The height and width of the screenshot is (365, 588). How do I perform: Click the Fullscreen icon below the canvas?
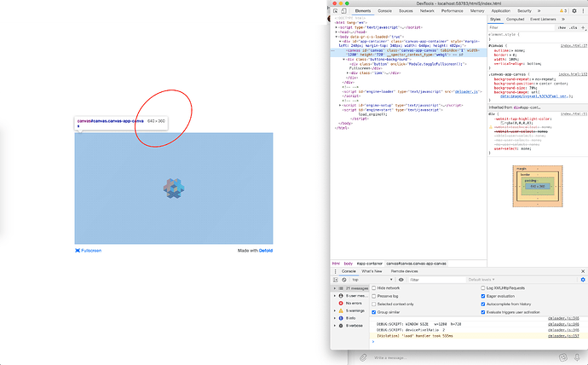pyautogui.click(x=78, y=251)
